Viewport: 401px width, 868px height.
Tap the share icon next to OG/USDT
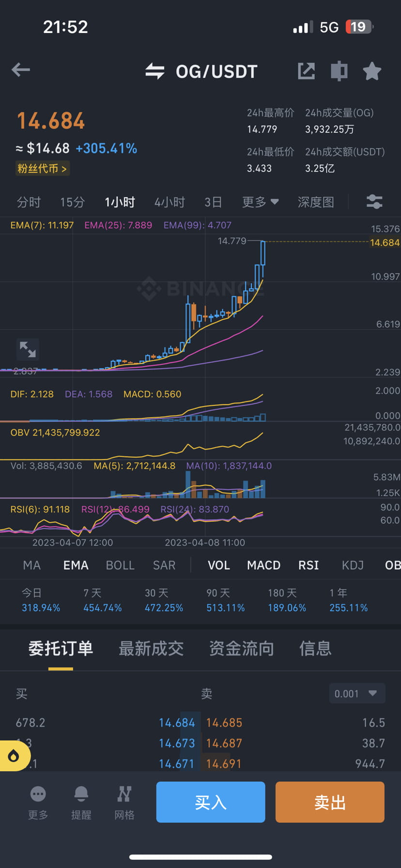click(306, 71)
